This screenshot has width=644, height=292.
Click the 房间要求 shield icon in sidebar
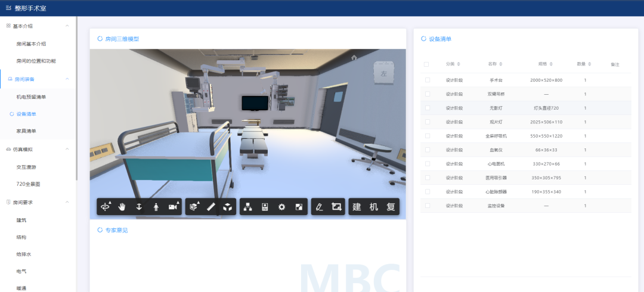pyautogui.click(x=8, y=203)
